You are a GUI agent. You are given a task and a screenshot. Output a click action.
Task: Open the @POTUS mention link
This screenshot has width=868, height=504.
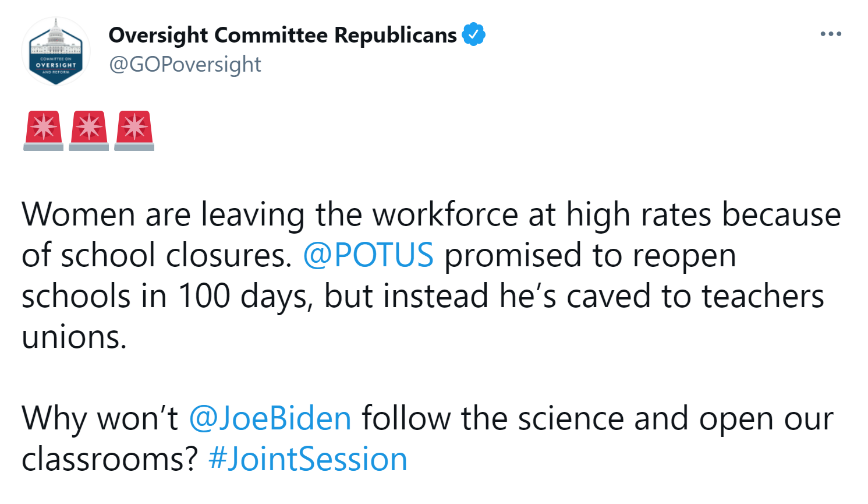pyautogui.click(x=368, y=255)
